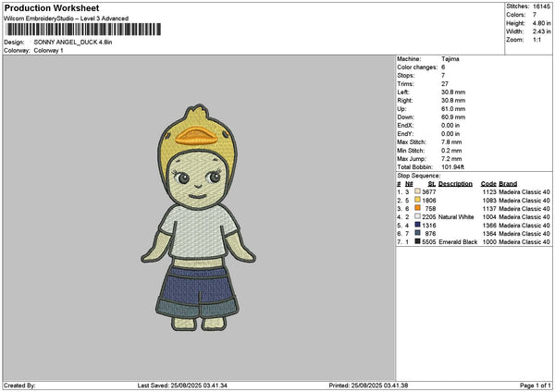Click the 'Stops:' label
The height and width of the screenshot is (392, 555).
[x=406, y=76]
